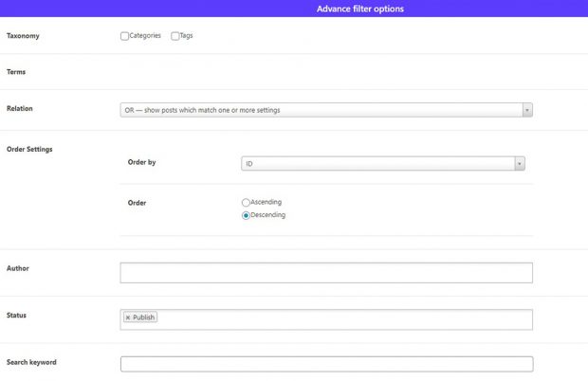588x381 pixels.
Task: Remove the Publish status tag
Action: click(128, 317)
